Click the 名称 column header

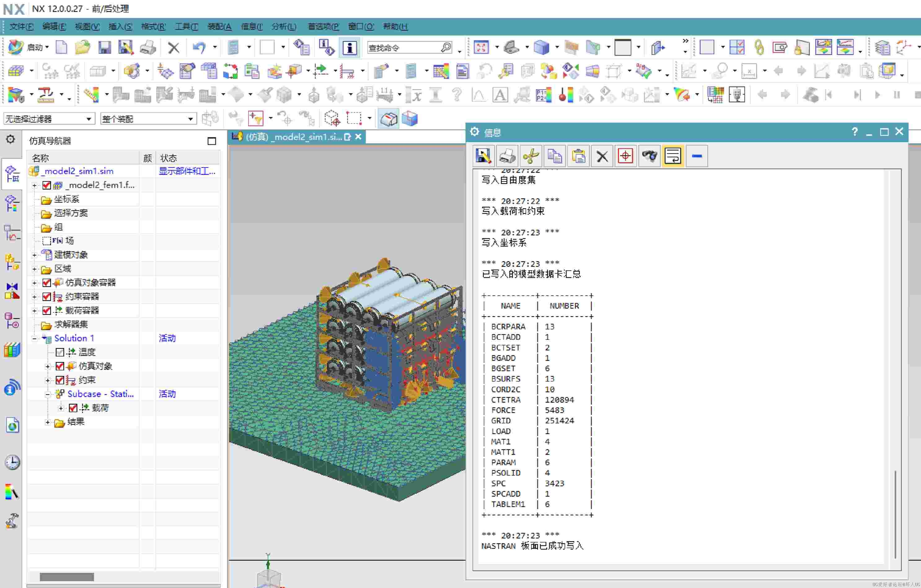83,158
